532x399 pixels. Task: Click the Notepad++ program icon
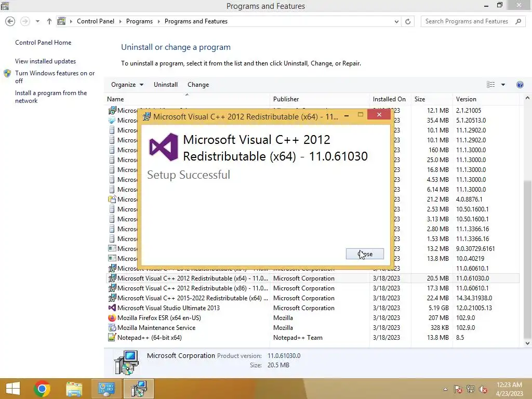pyautogui.click(x=112, y=338)
